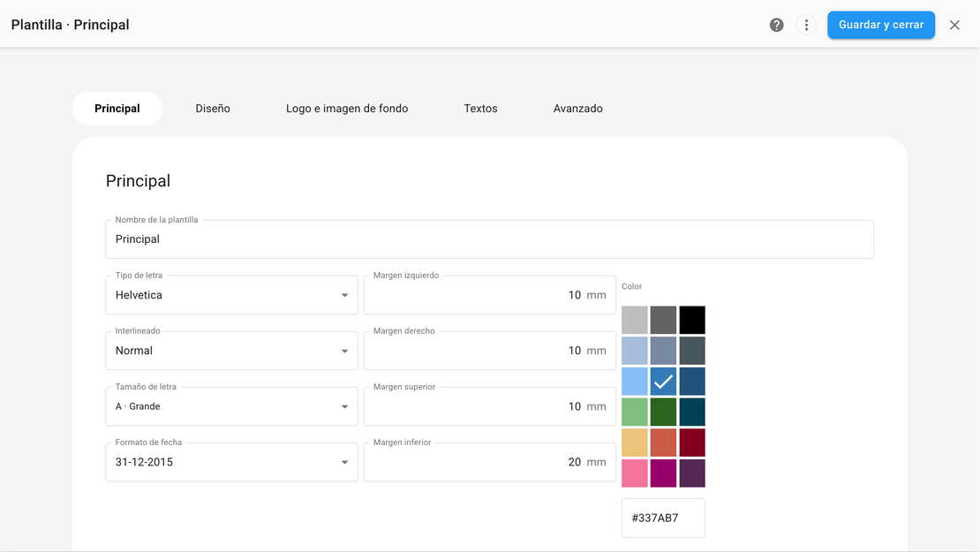Click the Nombre de la plantilla field
This screenshot has height=552, width=980.
coord(489,239)
